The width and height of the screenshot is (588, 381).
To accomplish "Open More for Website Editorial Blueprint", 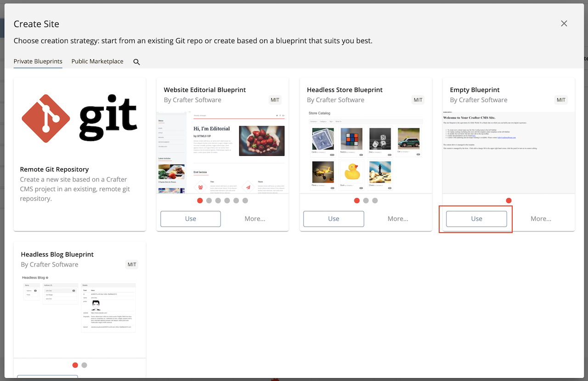I will (255, 219).
